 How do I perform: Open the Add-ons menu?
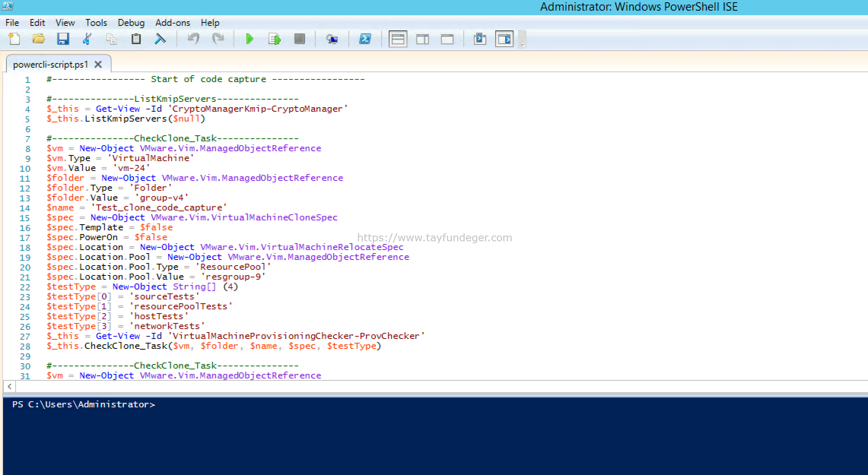pyautogui.click(x=173, y=23)
